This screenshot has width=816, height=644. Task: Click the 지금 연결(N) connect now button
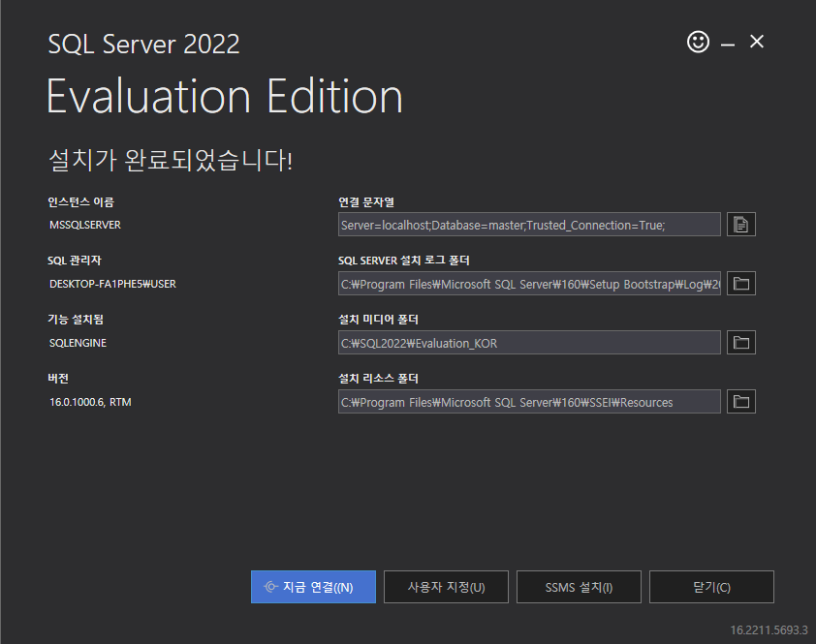313,587
